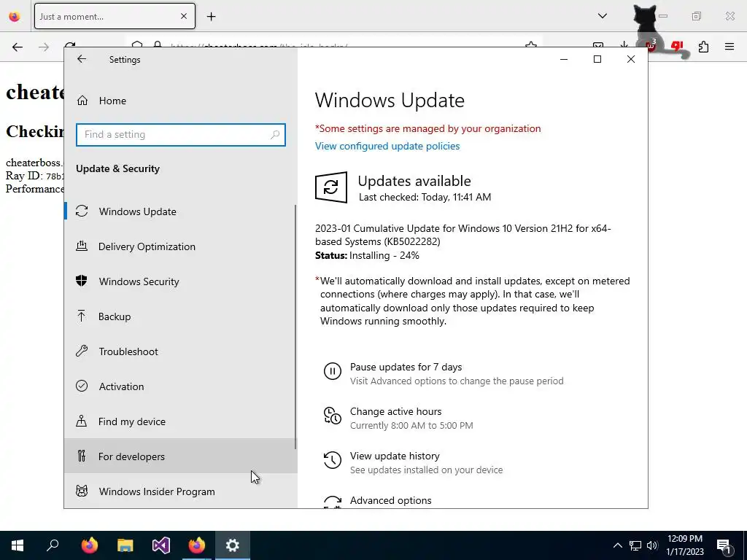Open the notification center icon

724,546
